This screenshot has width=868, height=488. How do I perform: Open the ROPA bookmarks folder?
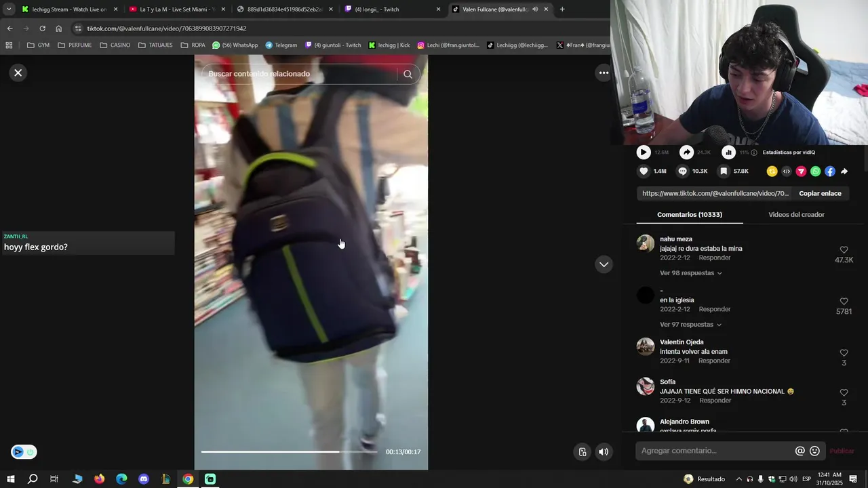coord(193,45)
